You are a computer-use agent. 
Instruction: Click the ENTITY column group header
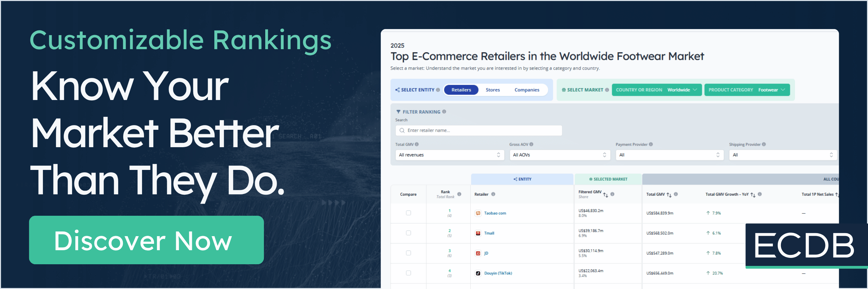[522, 179]
